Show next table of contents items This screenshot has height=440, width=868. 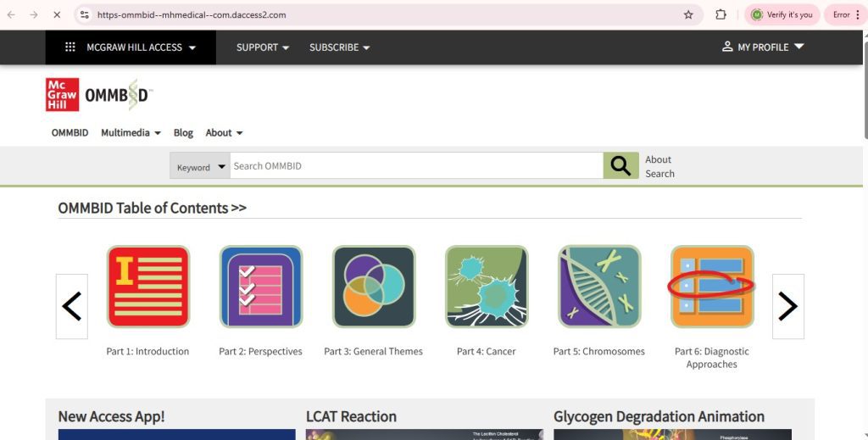point(787,306)
